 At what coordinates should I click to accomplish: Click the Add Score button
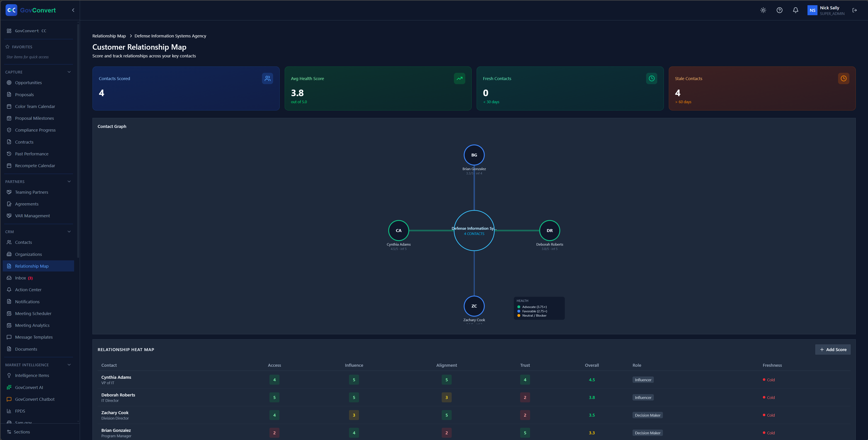(x=833, y=350)
